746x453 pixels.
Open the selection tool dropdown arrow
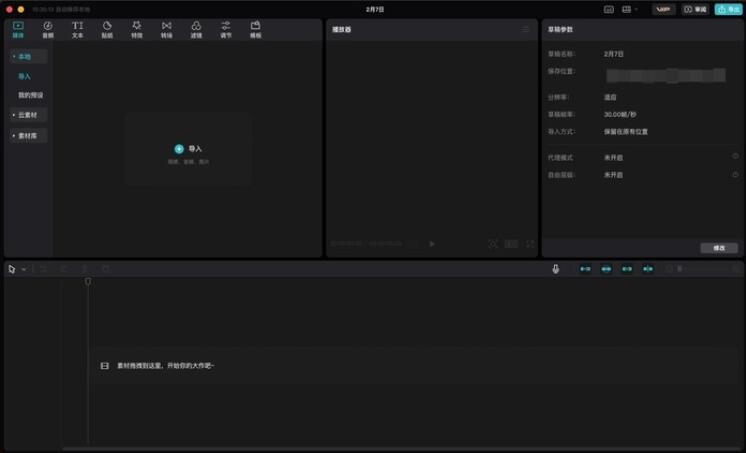pyautogui.click(x=24, y=269)
